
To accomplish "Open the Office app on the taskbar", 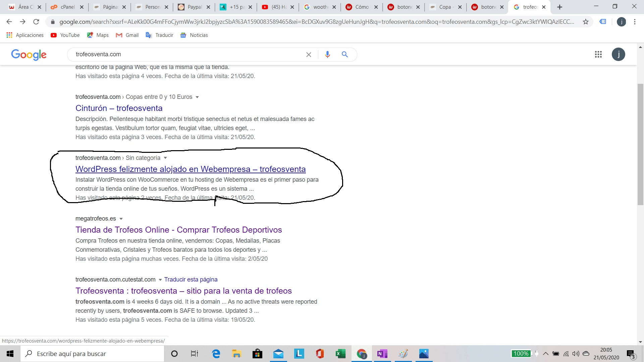I will point(320,354).
